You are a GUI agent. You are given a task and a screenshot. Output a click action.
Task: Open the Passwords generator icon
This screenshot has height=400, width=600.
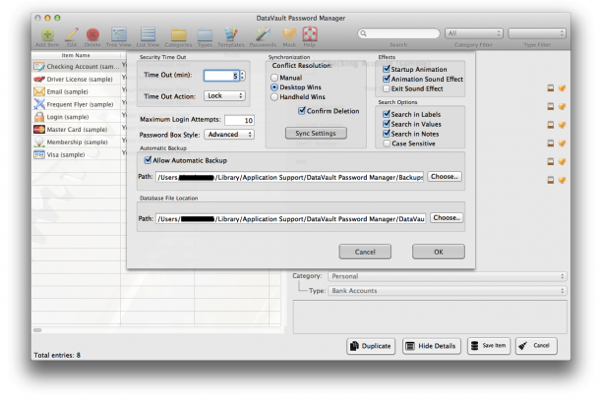(263, 35)
